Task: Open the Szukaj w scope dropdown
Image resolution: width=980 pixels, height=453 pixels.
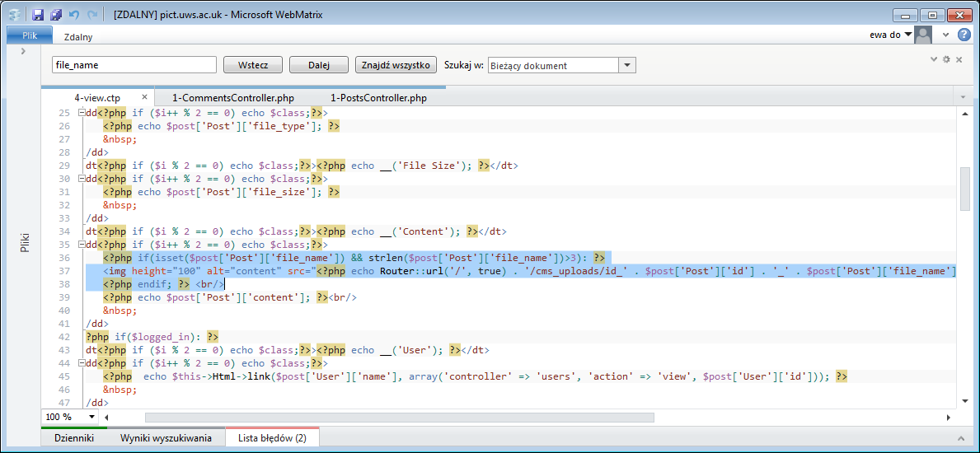Action: [627, 65]
